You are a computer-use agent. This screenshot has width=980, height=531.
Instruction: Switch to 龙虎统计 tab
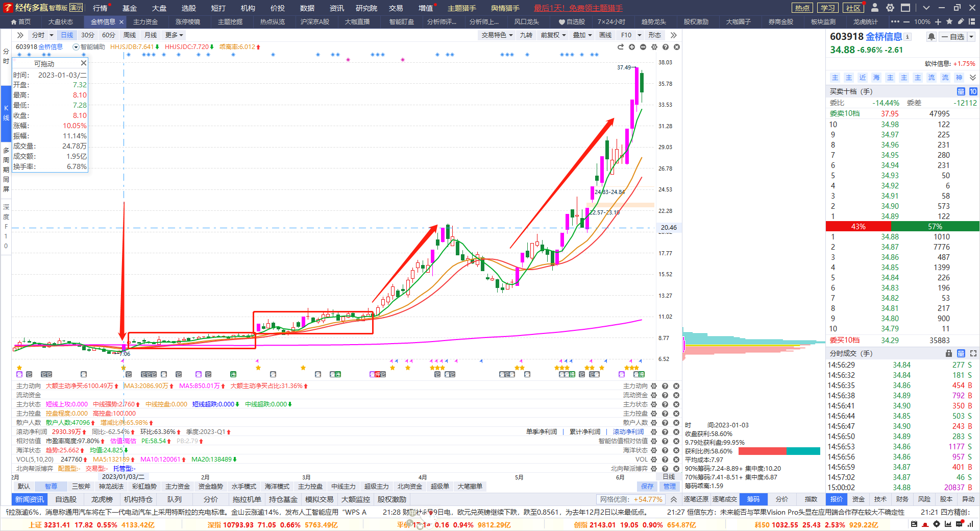[865, 22]
